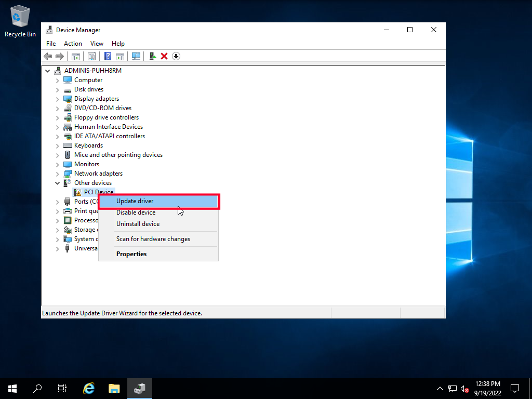Viewport: 532px width, 399px height.
Task: Open the Action menu
Action: pyautogui.click(x=73, y=44)
